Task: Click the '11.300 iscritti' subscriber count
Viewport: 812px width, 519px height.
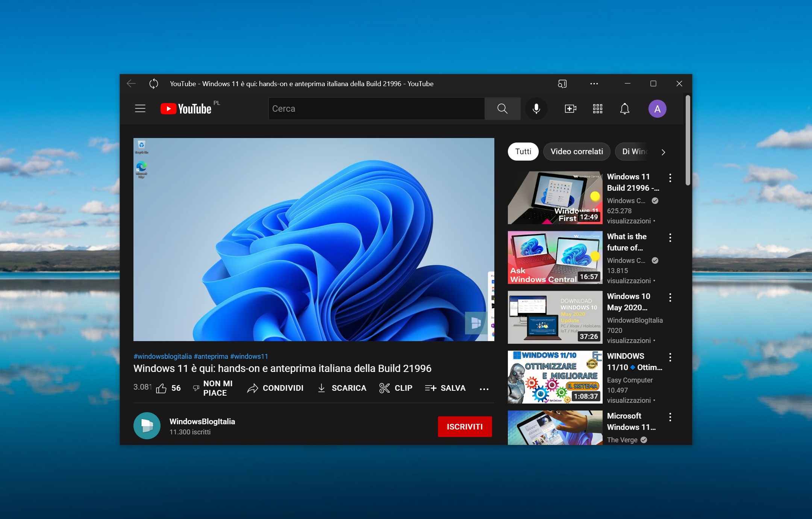Action: pyautogui.click(x=190, y=432)
